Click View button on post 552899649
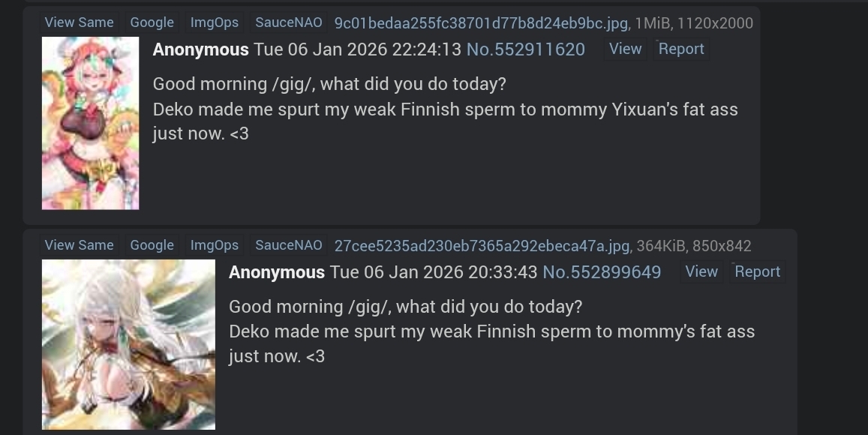This screenshot has width=868, height=435. tap(701, 271)
